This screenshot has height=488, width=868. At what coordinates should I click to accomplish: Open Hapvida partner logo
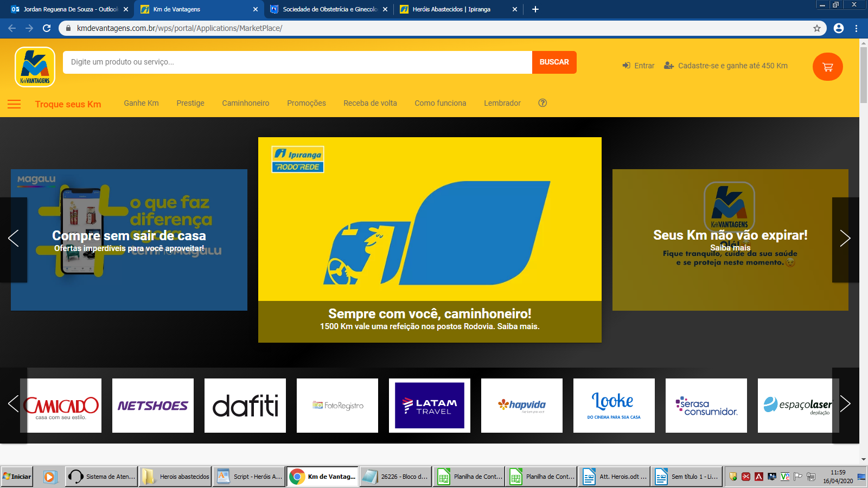point(522,406)
